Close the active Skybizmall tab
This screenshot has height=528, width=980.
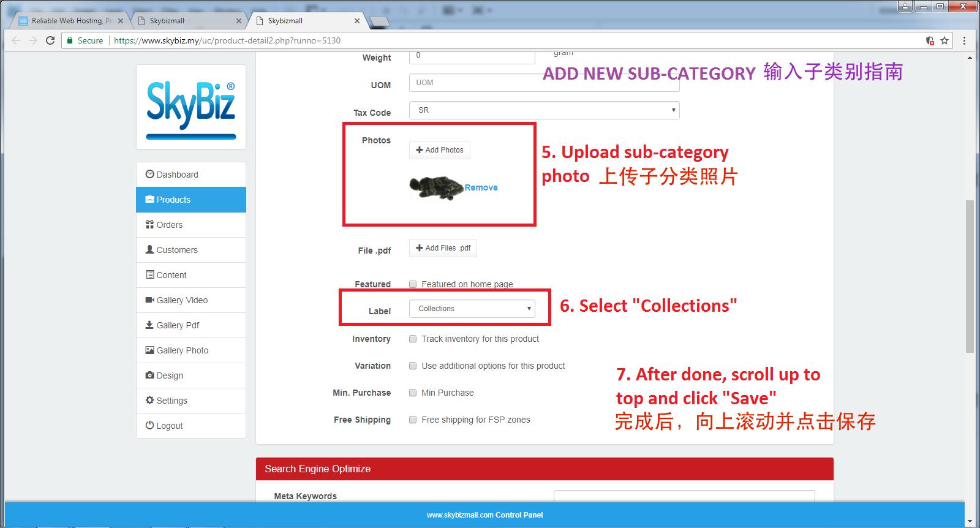pos(357,21)
